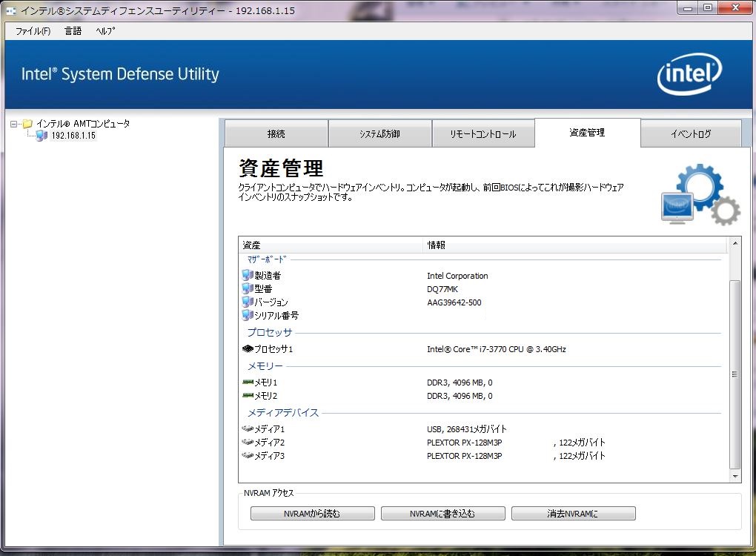This screenshot has width=756, height=556.
Task: Click the 製造者 row icon
Action: (248, 275)
